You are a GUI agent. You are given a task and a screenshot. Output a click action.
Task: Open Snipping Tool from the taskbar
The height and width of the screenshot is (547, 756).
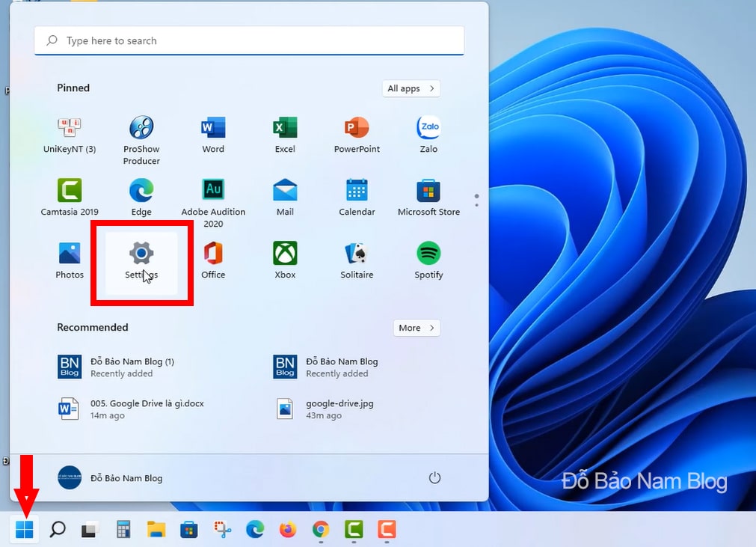[222, 529]
